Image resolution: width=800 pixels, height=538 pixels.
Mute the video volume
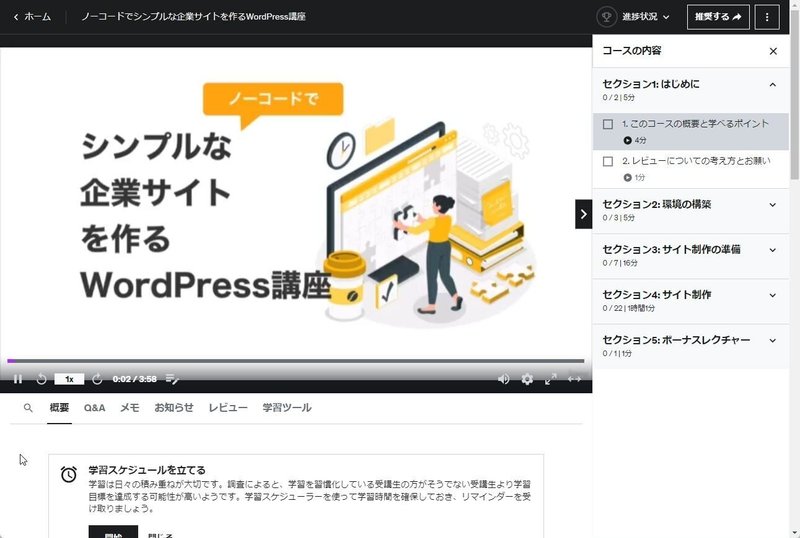pos(504,379)
